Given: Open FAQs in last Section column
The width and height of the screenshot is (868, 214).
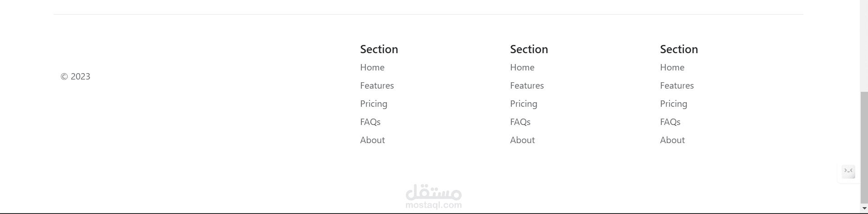Looking at the screenshot, I should click(670, 122).
